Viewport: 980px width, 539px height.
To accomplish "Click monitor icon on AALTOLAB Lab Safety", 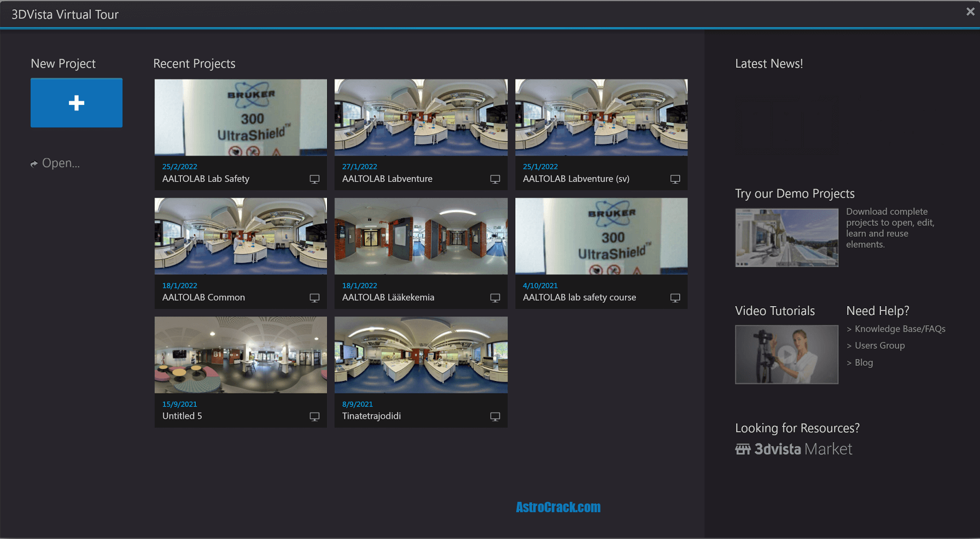I will coord(314,179).
